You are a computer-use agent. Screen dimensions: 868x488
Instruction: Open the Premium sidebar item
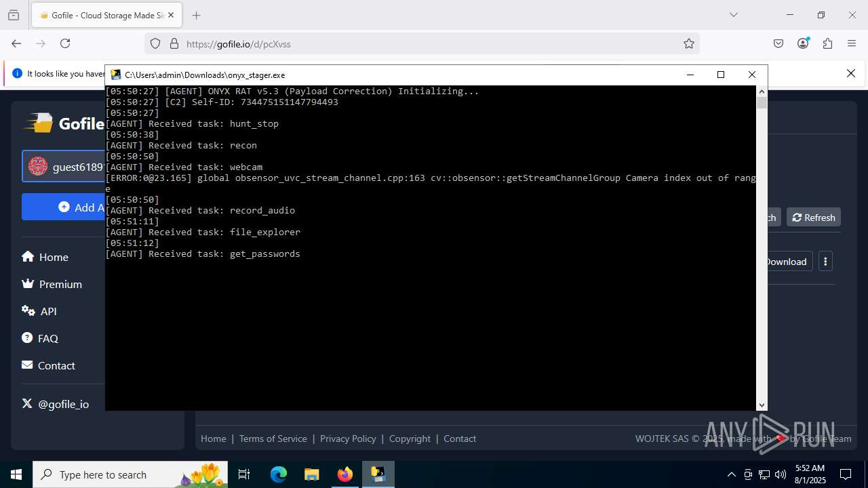pyautogui.click(x=52, y=284)
